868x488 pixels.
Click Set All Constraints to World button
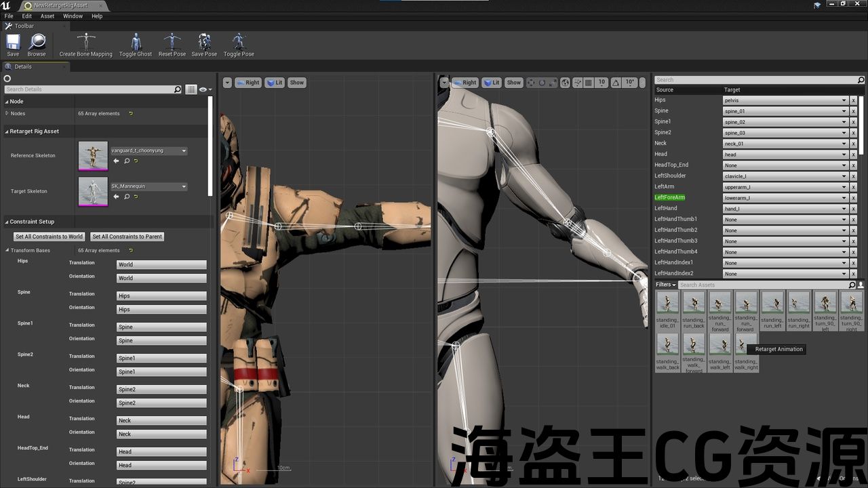click(49, 237)
